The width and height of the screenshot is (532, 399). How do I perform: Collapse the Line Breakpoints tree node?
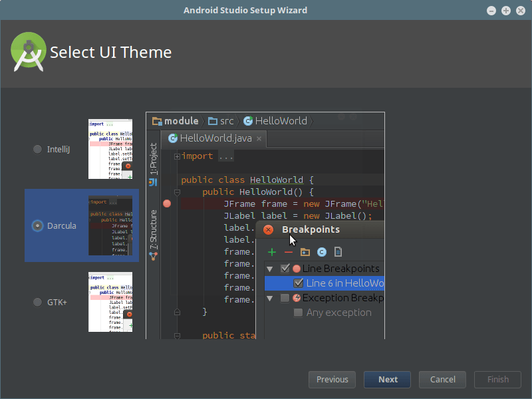click(269, 269)
